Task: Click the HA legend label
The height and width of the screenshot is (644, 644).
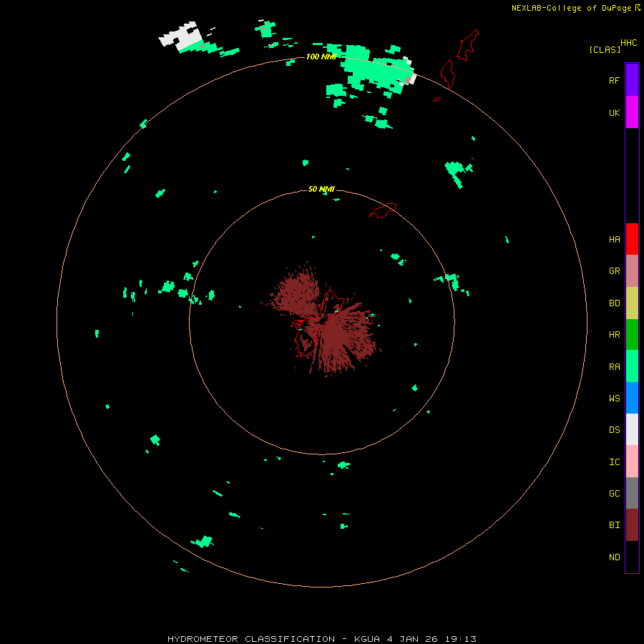Action: 614,239
